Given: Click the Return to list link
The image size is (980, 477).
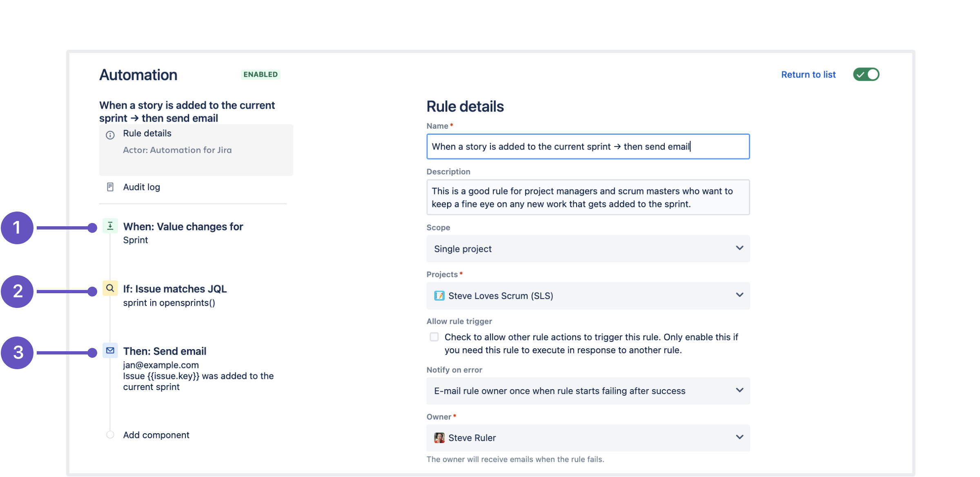Looking at the screenshot, I should (808, 75).
